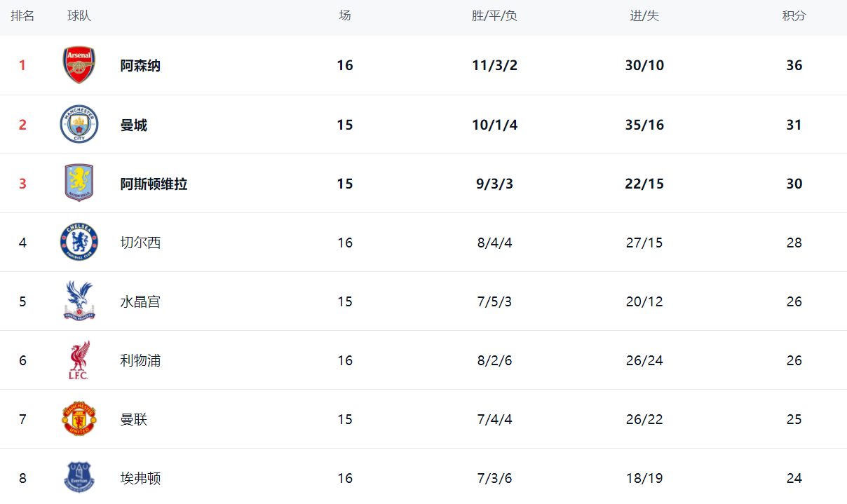Select the 切尔西 team name
Screen dimensions: 847x504
pyautogui.click(x=140, y=243)
